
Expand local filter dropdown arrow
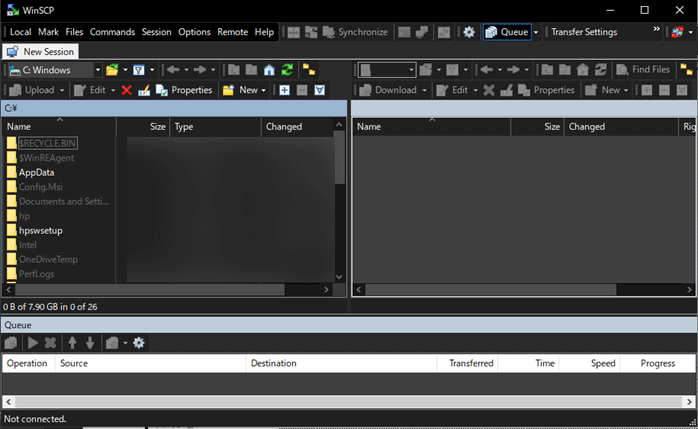[152, 70]
